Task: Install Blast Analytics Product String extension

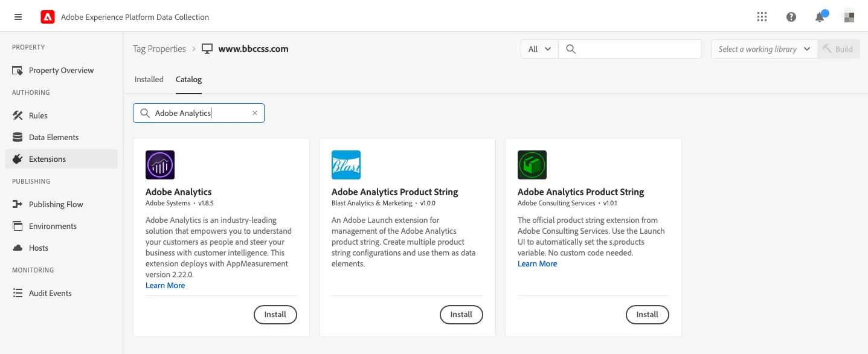Action: [461, 315]
